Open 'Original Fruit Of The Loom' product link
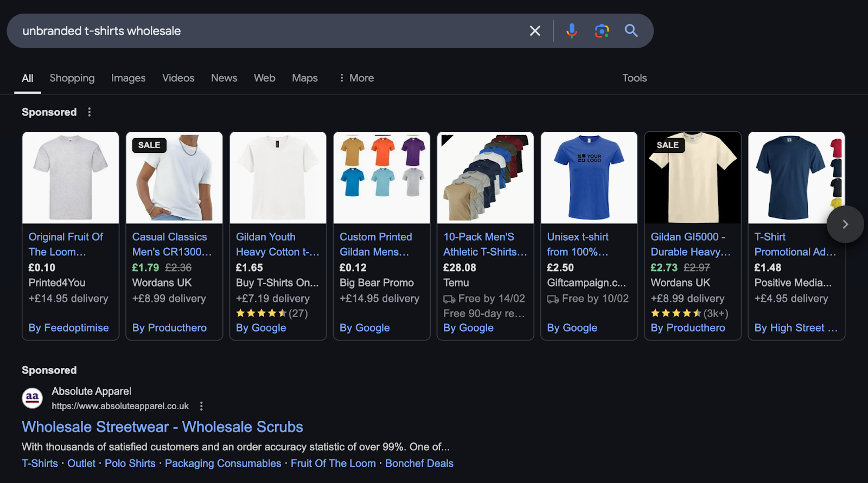 [66, 244]
